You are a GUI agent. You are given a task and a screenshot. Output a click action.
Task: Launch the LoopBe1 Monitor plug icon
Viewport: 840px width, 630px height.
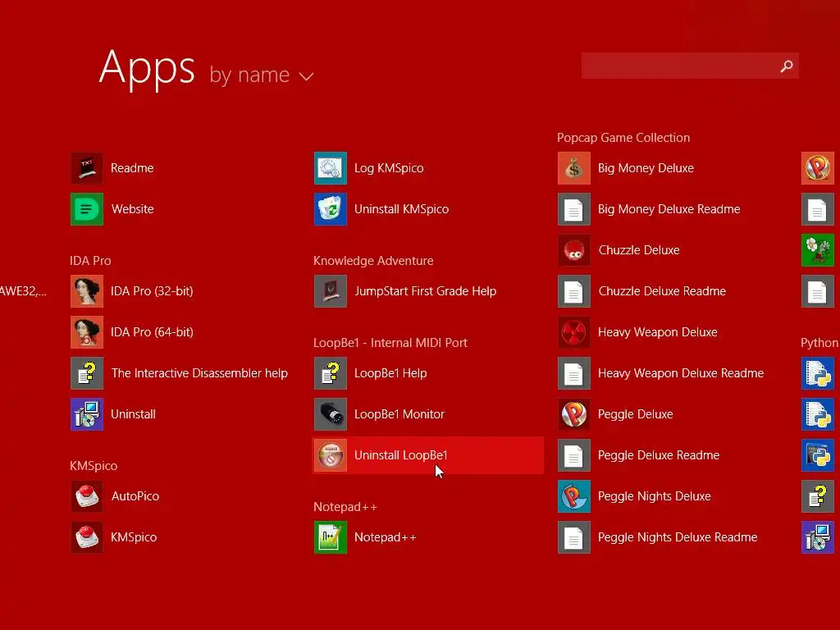pyautogui.click(x=331, y=414)
